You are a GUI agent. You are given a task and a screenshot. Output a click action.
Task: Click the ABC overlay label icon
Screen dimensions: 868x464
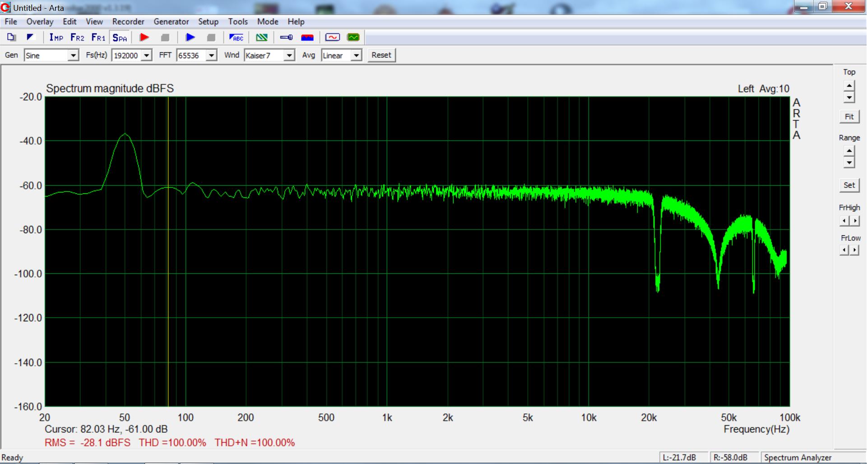point(236,37)
